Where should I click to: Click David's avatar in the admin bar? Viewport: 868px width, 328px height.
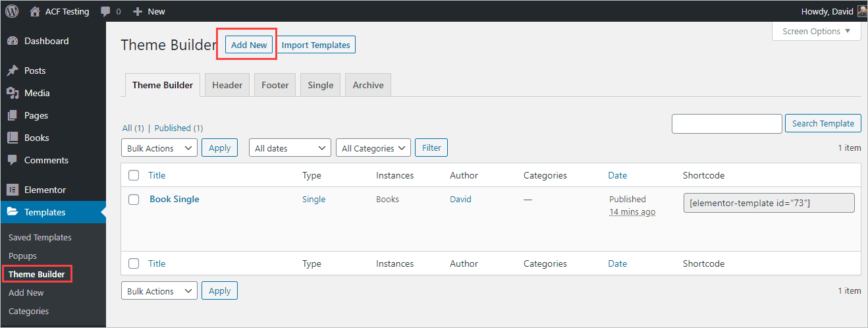tap(862, 11)
